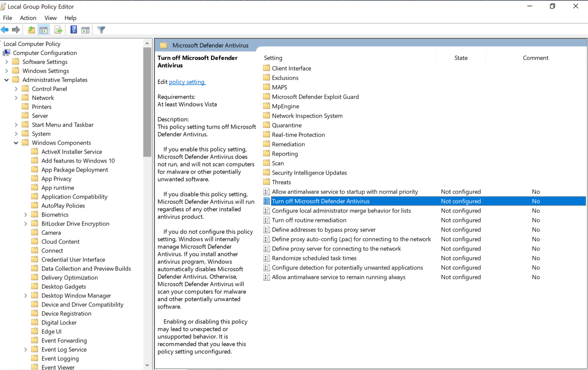This screenshot has height=370, width=588.
Task: Open the Microsoft Defender Exploit Guard folder
Action: [x=315, y=96]
